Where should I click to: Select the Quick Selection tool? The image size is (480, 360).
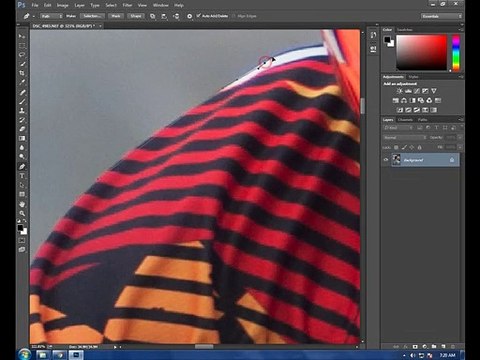tap(22, 64)
